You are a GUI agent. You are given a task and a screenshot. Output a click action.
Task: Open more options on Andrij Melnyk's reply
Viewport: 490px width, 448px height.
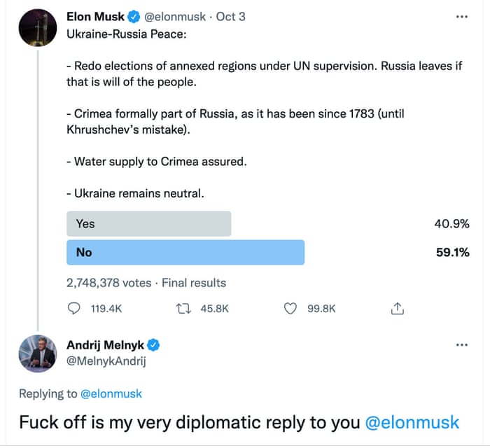pyautogui.click(x=461, y=345)
